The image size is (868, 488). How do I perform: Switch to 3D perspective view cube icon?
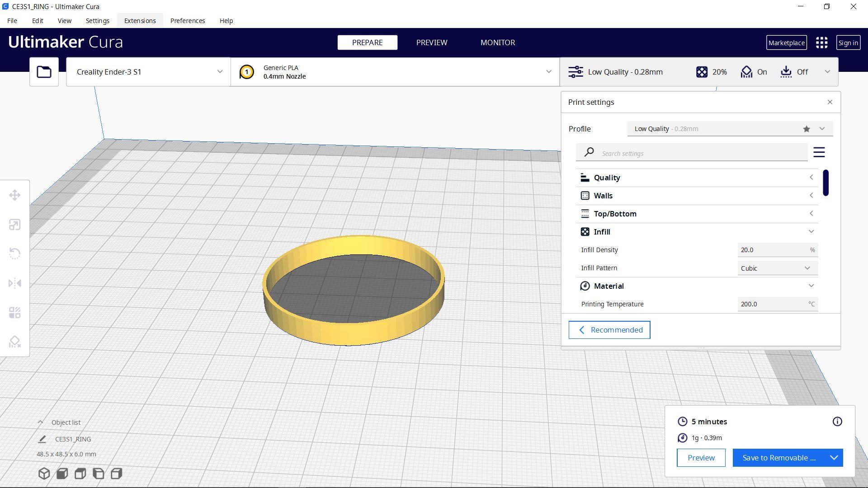pyautogui.click(x=44, y=473)
